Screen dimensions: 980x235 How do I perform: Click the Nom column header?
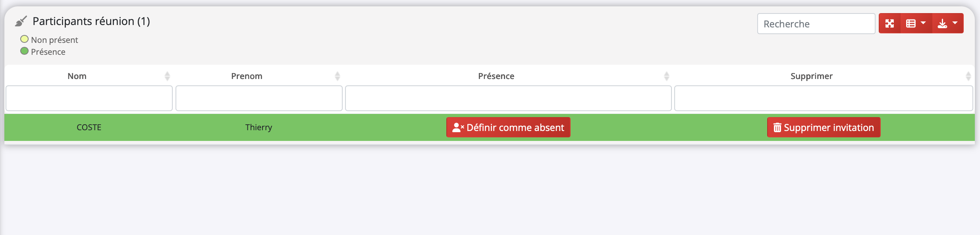click(x=77, y=76)
